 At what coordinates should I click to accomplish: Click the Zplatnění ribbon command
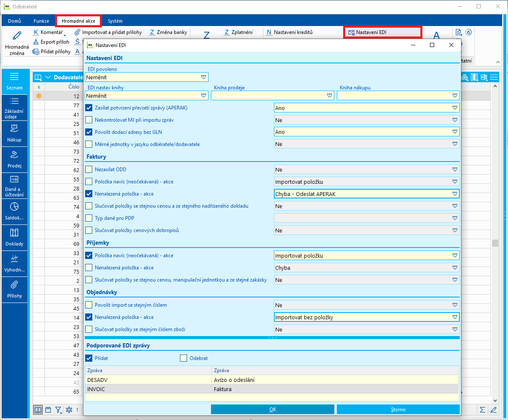(x=238, y=32)
